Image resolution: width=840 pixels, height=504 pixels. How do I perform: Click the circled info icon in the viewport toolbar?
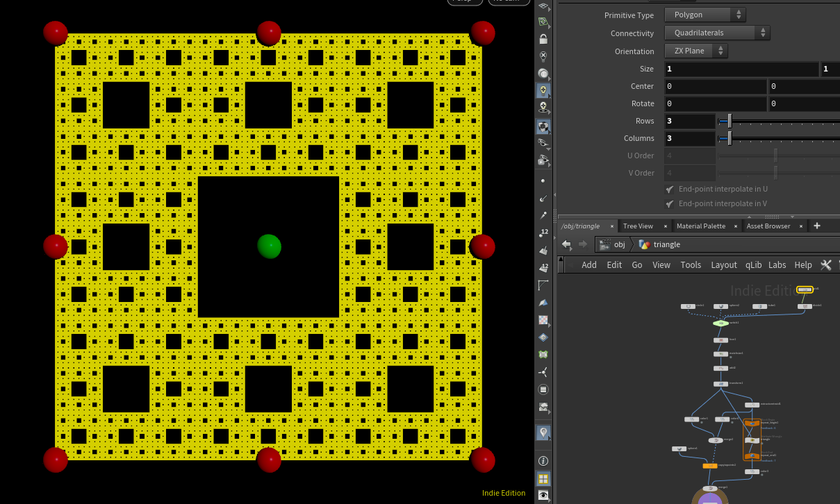[x=543, y=461]
